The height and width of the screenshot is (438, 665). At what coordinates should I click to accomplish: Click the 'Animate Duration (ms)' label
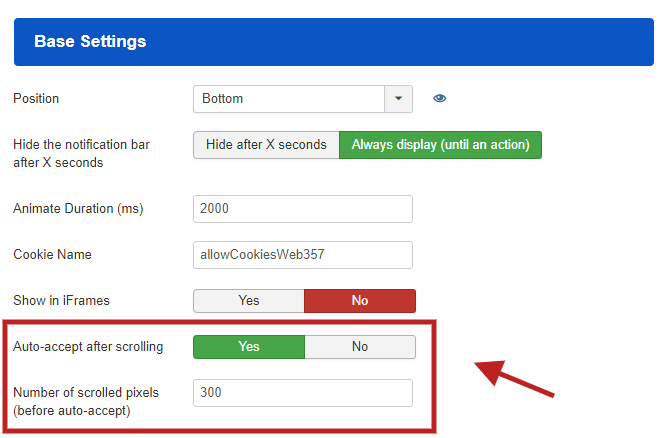click(78, 209)
